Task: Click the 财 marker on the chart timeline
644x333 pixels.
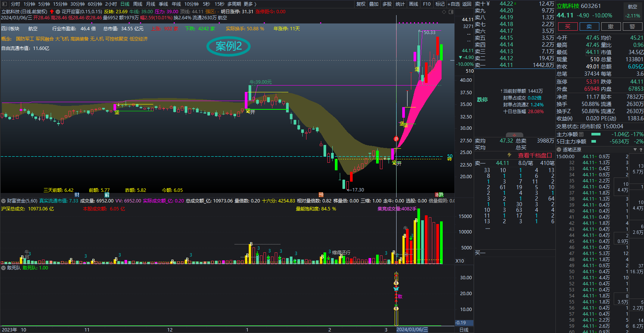Action: [x=77, y=195]
